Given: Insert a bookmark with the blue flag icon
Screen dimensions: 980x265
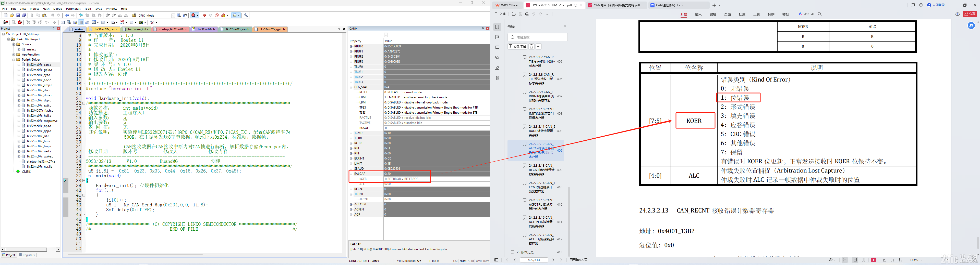Looking at the screenshot, I should 81,16.
